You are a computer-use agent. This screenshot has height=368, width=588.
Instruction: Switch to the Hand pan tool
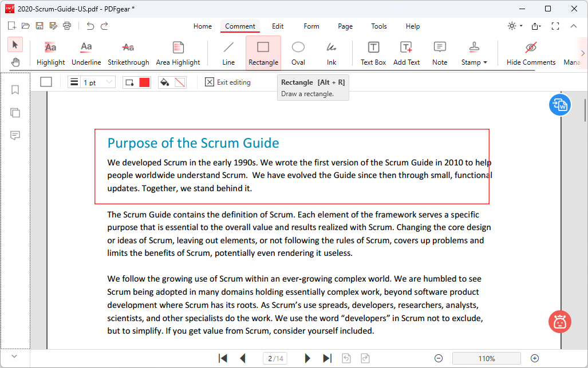(x=15, y=62)
